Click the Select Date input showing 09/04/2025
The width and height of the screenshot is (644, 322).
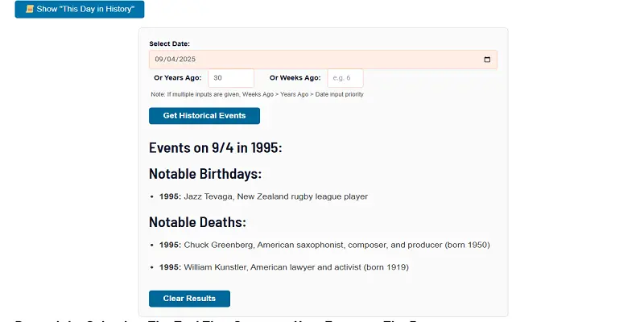coord(323,60)
